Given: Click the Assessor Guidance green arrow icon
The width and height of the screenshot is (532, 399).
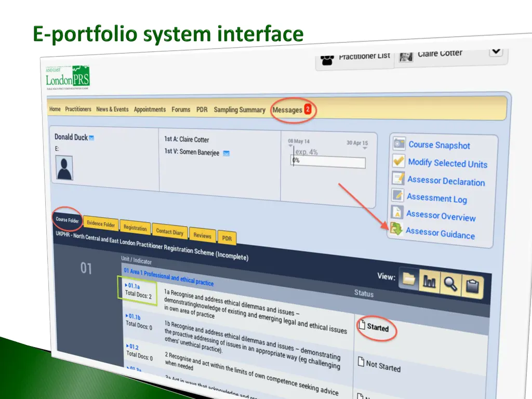Looking at the screenshot, I should pyautogui.click(x=396, y=229).
